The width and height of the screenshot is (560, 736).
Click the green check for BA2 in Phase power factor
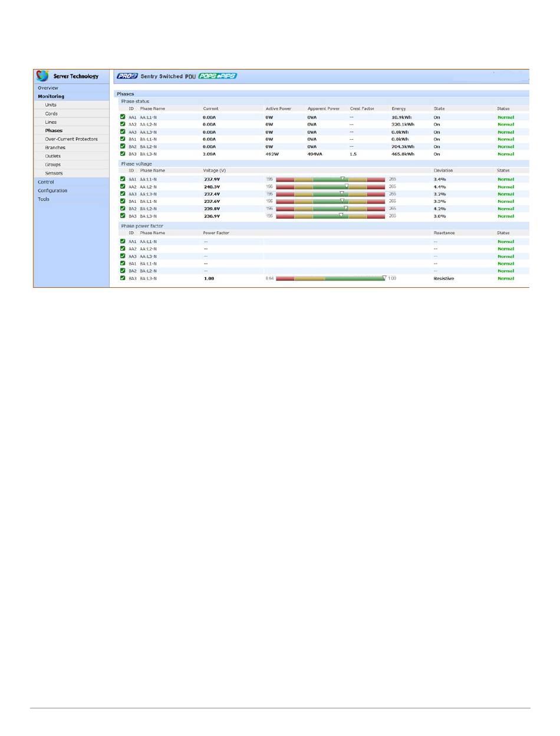pos(123,271)
